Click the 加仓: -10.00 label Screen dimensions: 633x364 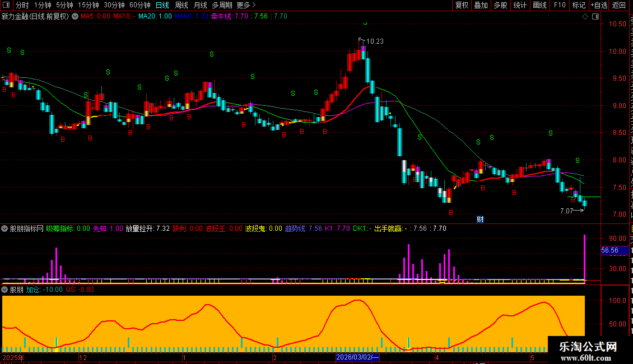(44, 290)
